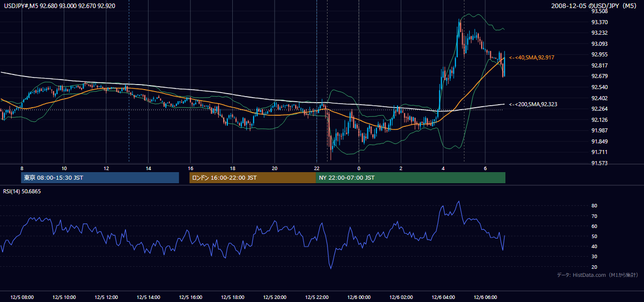The image size is (644, 302).
Task: Click hour marker 8 below the price chart
Action: [22, 168]
